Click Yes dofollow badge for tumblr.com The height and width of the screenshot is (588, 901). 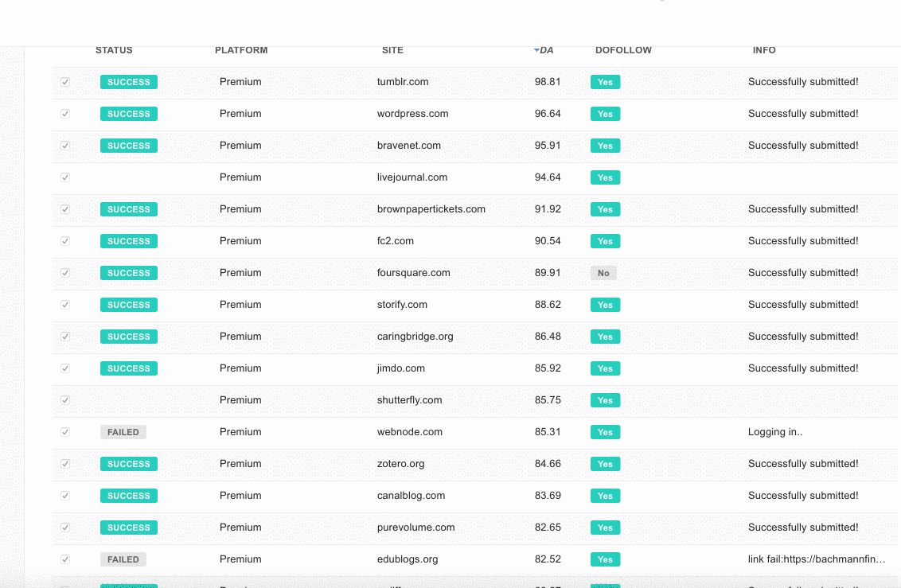click(605, 82)
